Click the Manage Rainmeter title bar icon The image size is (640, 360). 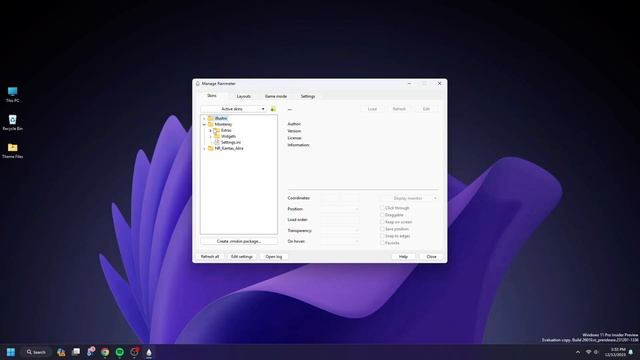(x=198, y=83)
